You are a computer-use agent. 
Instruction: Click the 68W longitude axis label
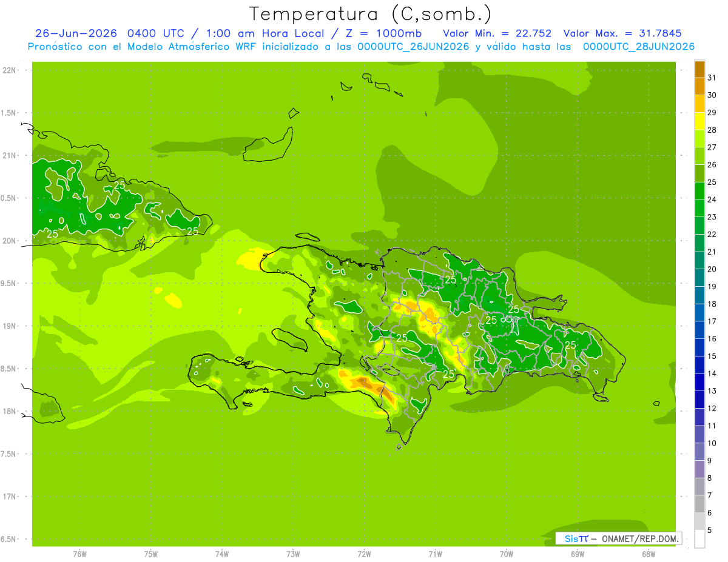(649, 554)
